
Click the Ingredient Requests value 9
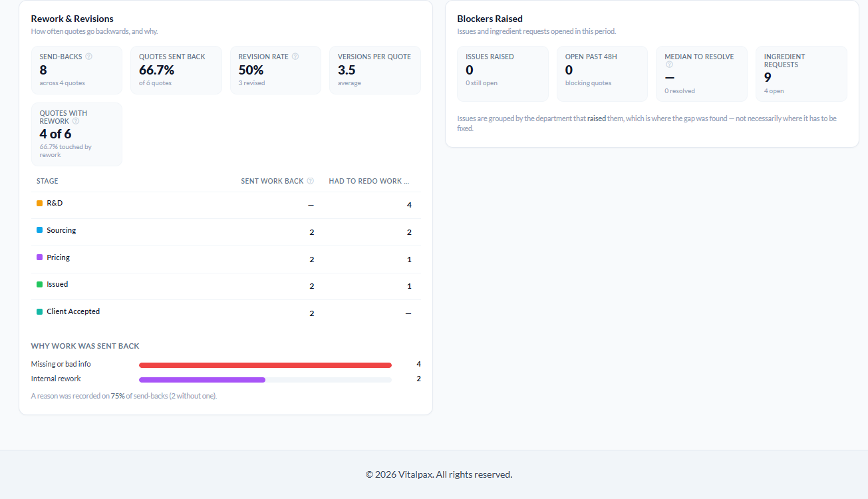pos(768,77)
